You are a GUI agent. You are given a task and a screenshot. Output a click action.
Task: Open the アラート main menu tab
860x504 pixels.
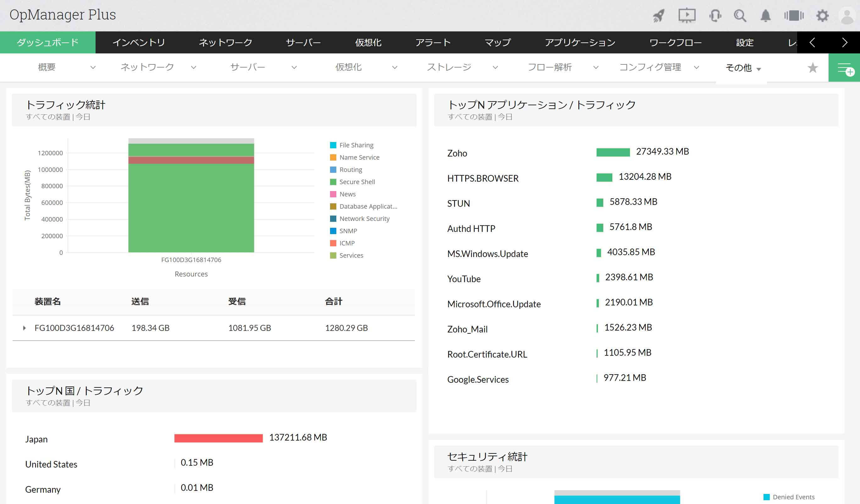(433, 42)
